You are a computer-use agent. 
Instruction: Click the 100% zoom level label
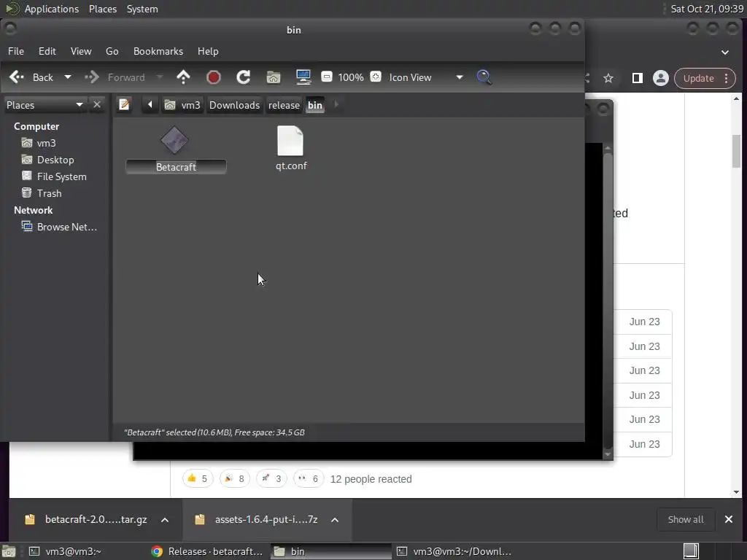pyautogui.click(x=351, y=77)
